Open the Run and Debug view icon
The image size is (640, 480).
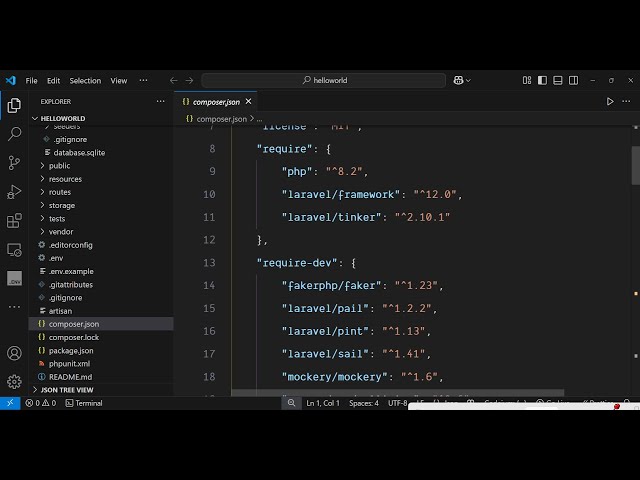coord(14,192)
